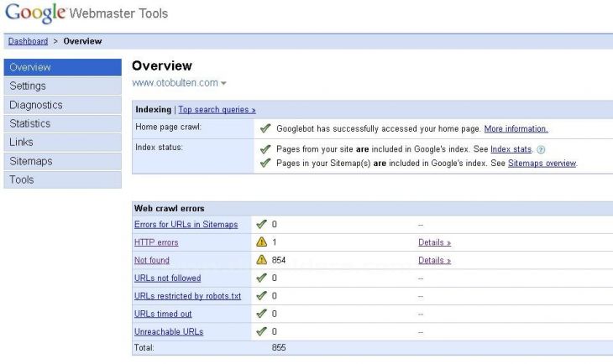The image size is (613, 364).
Task: Click the green checkmark beside Unreachable URLs
Action: tap(262, 331)
